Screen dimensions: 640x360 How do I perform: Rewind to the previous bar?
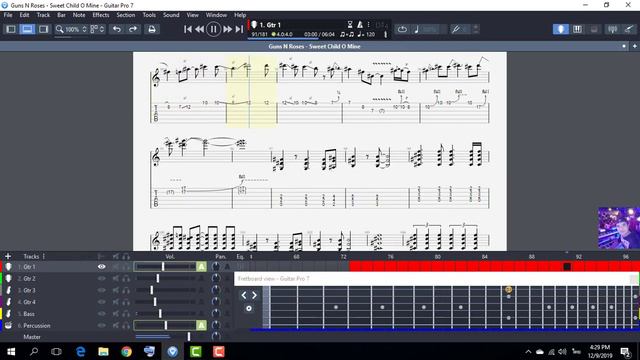pyautogui.click(x=200, y=29)
